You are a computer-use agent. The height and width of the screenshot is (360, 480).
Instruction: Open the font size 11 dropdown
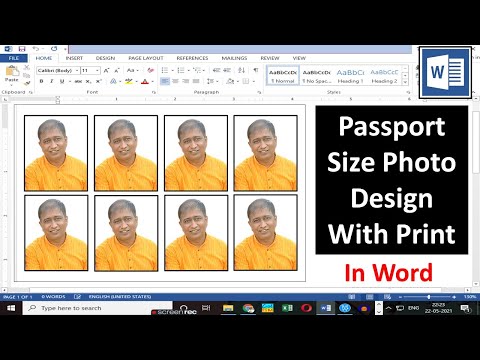click(x=97, y=70)
